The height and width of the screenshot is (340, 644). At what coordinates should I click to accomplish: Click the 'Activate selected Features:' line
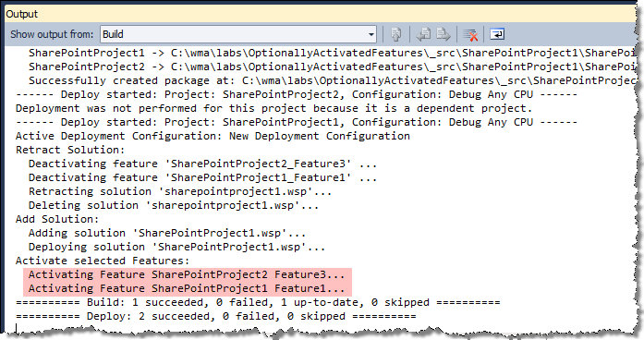click(x=103, y=261)
